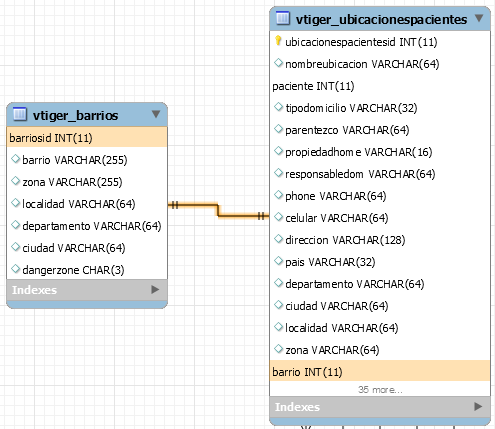Viewport: 495px width, 429px height.
Task: Click the diamond icon beside dangerzone CHAR(3)
Action: (15, 269)
